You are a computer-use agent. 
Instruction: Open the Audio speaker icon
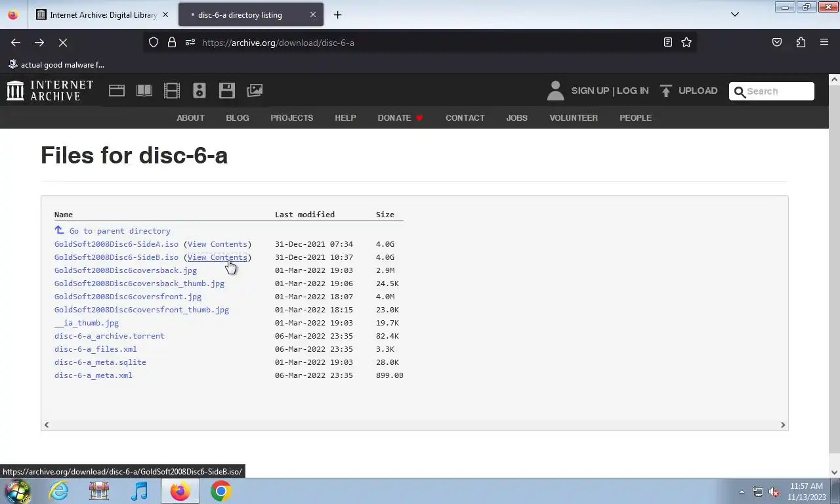click(199, 91)
